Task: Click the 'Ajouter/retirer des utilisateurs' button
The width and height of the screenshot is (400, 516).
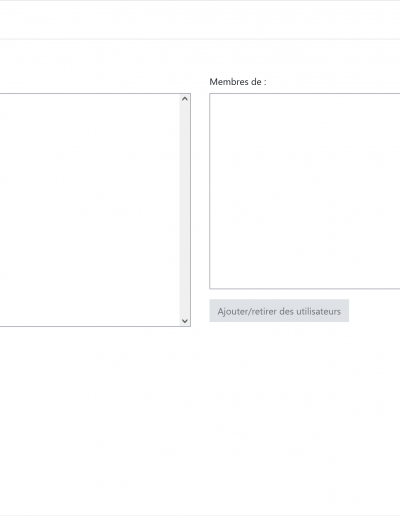Action: click(x=279, y=311)
